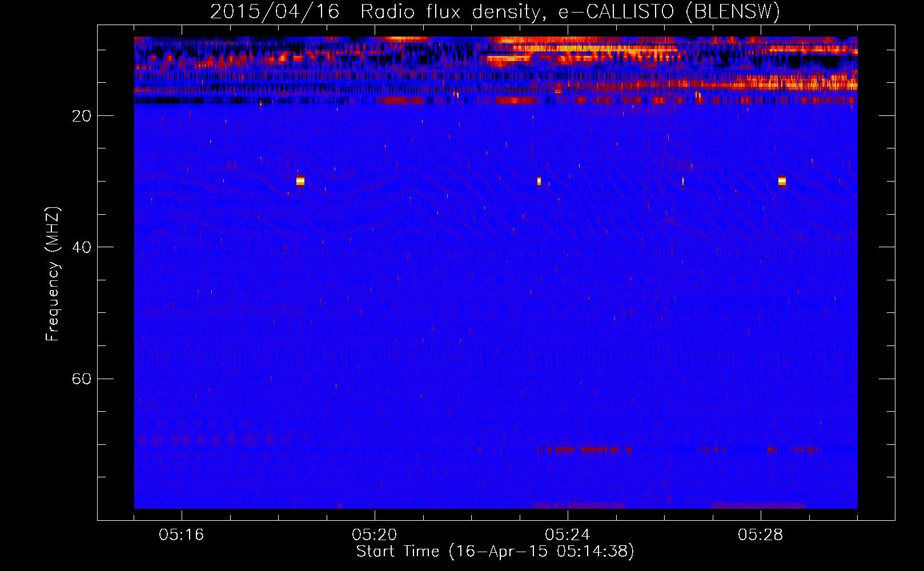Click the '60' frequency tick label
Screen dimensions: 924x571
(82, 379)
